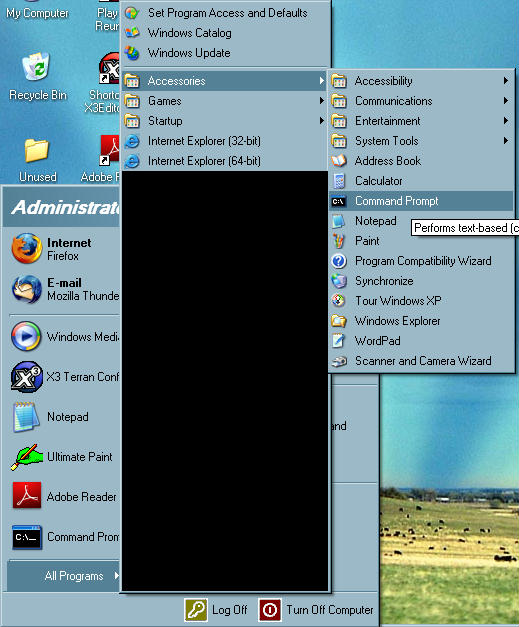Image resolution: width=519 pixels, height=627 pixels.
Task: Click the Paint brushes icon
Action: tap(339, 241)
